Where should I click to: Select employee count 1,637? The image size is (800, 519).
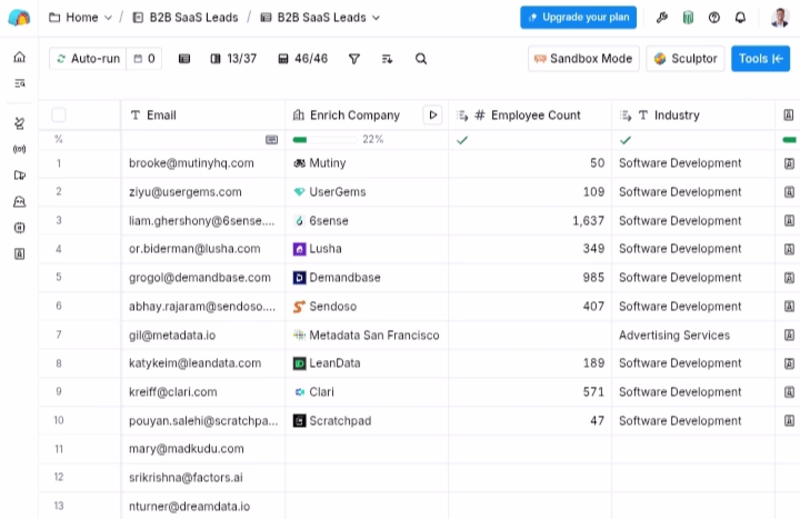[588, 220]
